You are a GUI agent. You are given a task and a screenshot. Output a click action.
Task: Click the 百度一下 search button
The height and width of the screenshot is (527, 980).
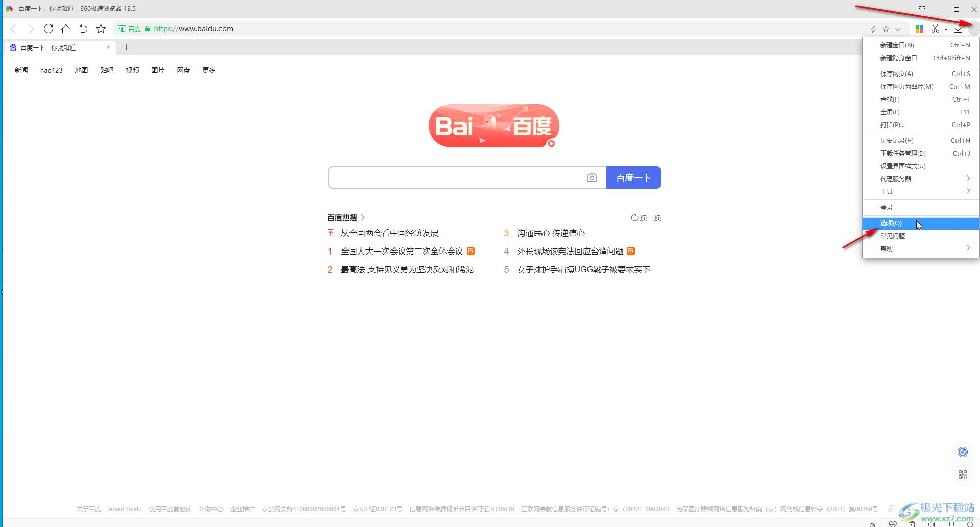click(633, 177)
